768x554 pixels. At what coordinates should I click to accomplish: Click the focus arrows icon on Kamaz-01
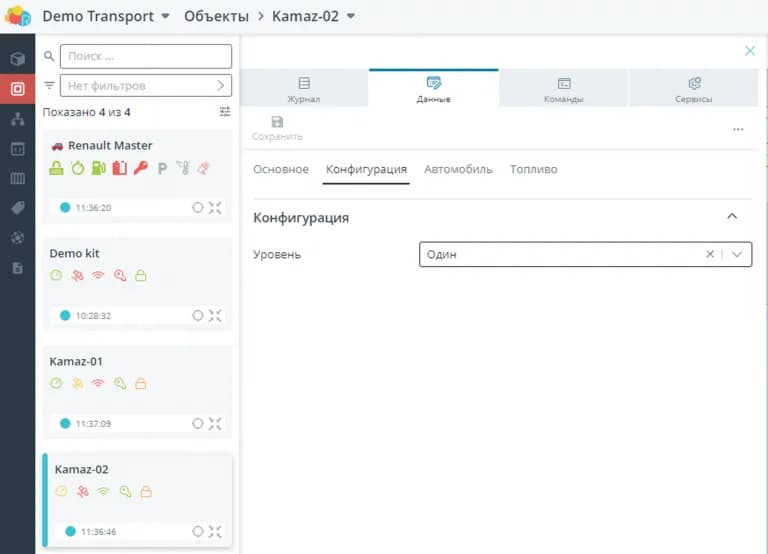click(x=215, y=423)
